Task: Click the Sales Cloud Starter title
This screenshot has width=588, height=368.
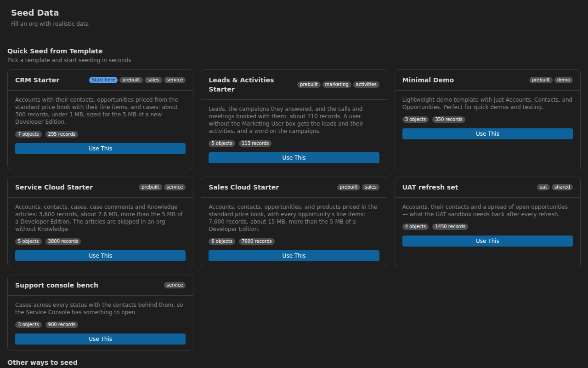Action: pos(244,187)
